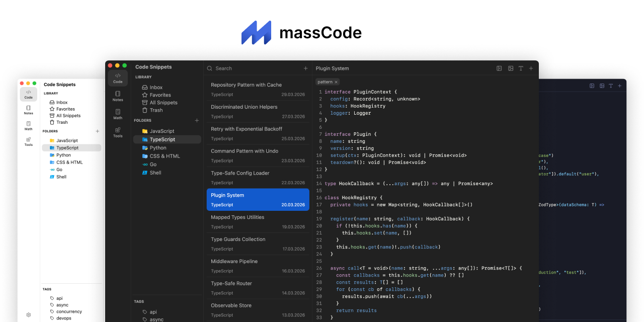Add a new snippet with the editor toolbar plus icon
The width and height of the screenshot is (644, 322).
531,68
